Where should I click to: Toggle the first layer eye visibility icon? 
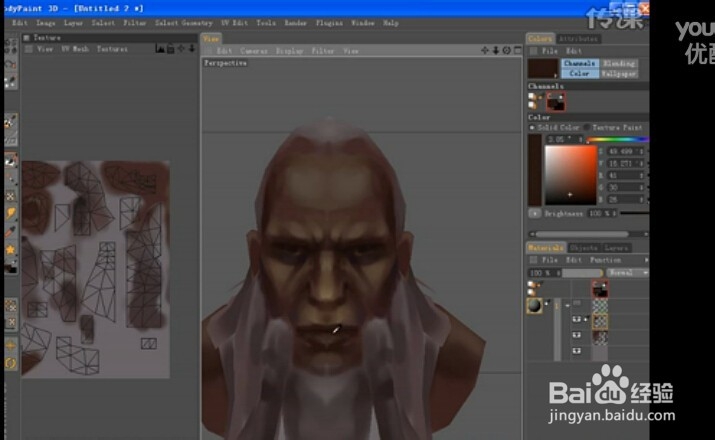tap(576, 320)
